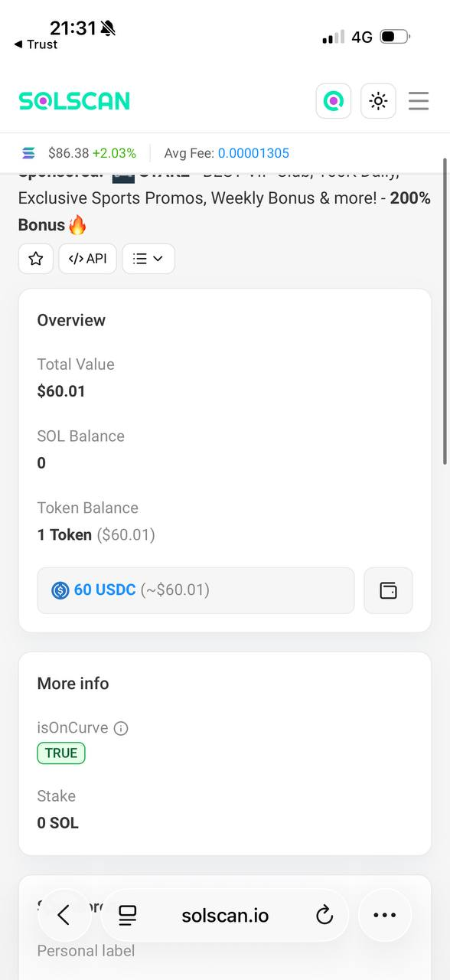The width and height of the screenshot is (450, 980).
Task: Tap the solscan.io address bar
Action: point(225,915)
